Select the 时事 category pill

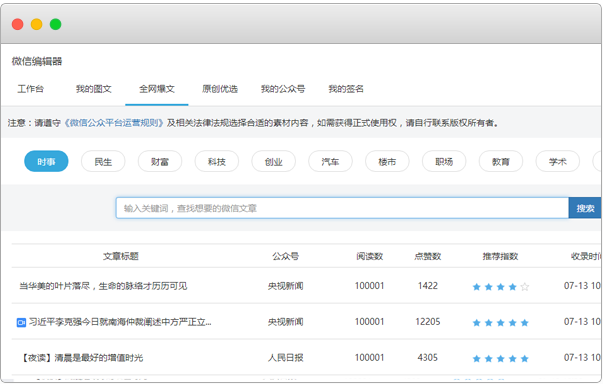(x=46, y=161)
